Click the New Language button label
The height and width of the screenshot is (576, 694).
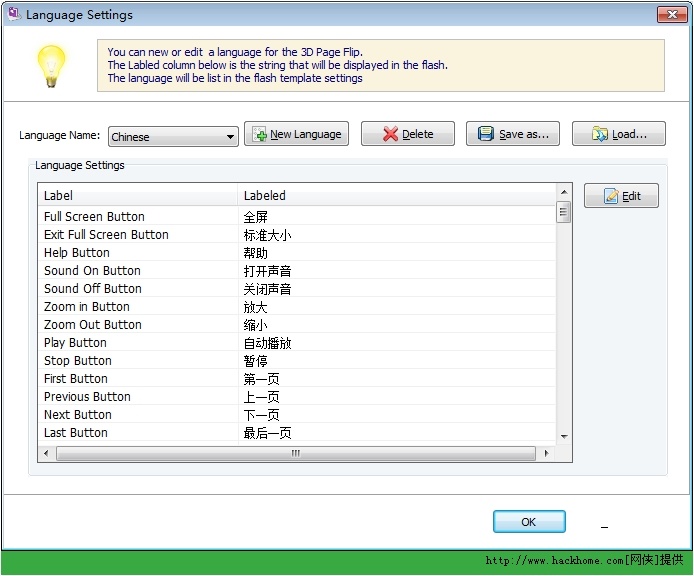click(306, 134)
